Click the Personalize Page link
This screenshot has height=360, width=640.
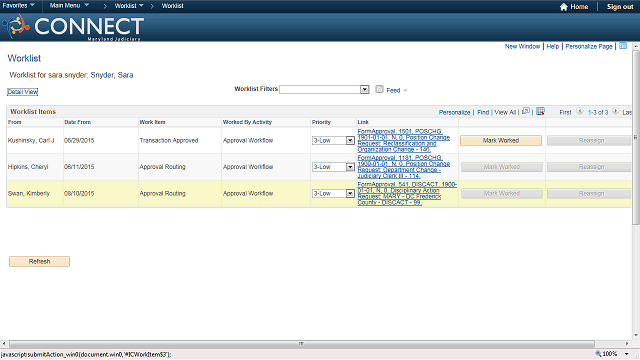[x=589, y=47]
